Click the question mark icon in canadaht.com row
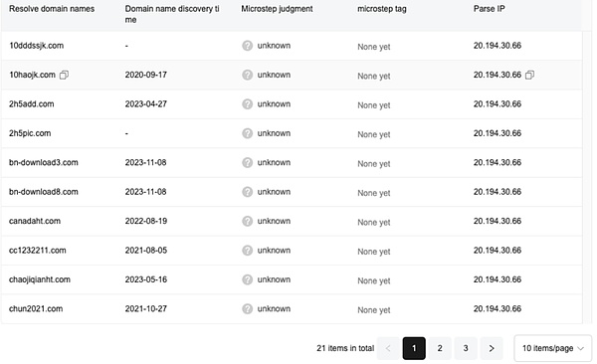 pyautogui.click(x=247, y=221)
